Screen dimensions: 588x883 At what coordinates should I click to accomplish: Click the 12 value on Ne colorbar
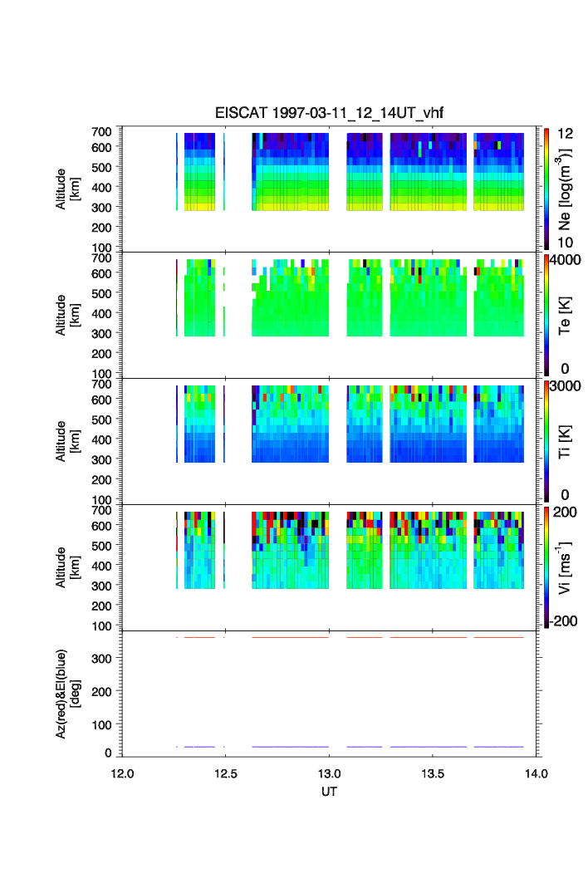coord(565,134)
